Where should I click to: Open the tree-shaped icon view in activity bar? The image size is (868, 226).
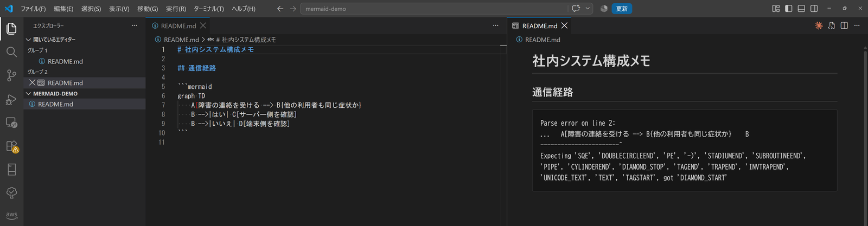pyautogui.click(x=11, y=193)
